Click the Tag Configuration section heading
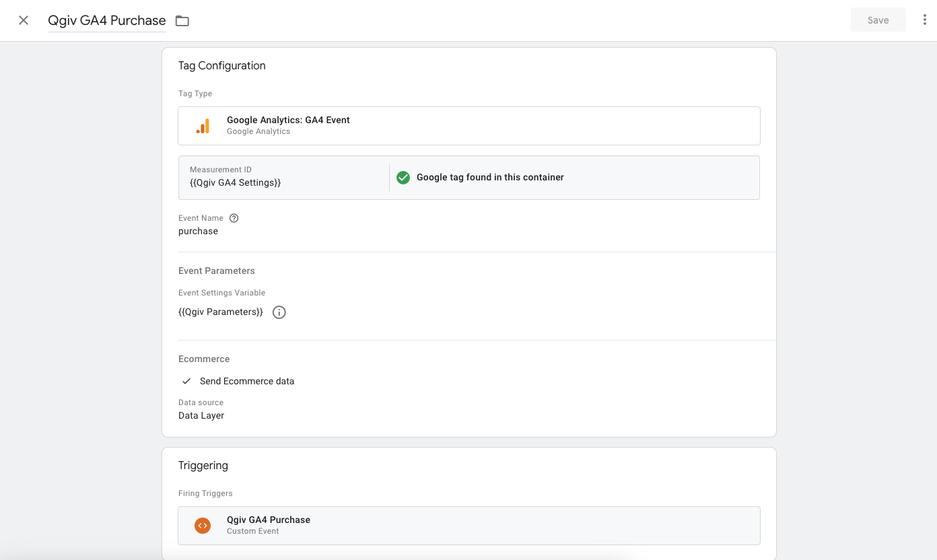The height and width of the screenshot is (560, 937). click(221, 65)
